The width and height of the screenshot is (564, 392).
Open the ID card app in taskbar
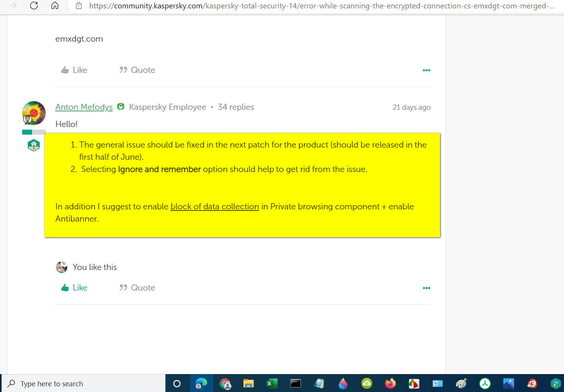[438, 384]
